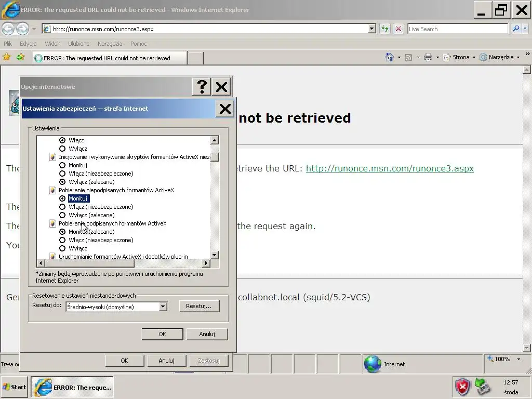Image resolution: width=532 pixels, height=399 pixels.
Task: Click the help question mark in Opcje internetowe
Action: tap(202, 87)
